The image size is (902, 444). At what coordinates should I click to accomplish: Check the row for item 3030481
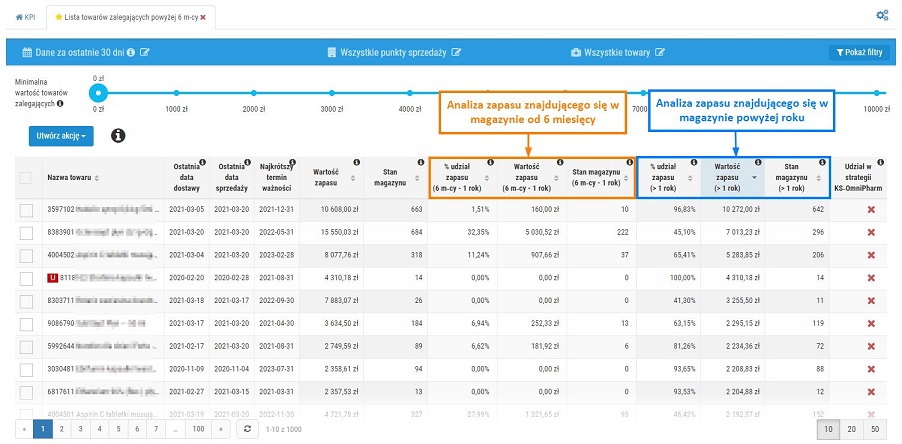click(x=26, y=370)
